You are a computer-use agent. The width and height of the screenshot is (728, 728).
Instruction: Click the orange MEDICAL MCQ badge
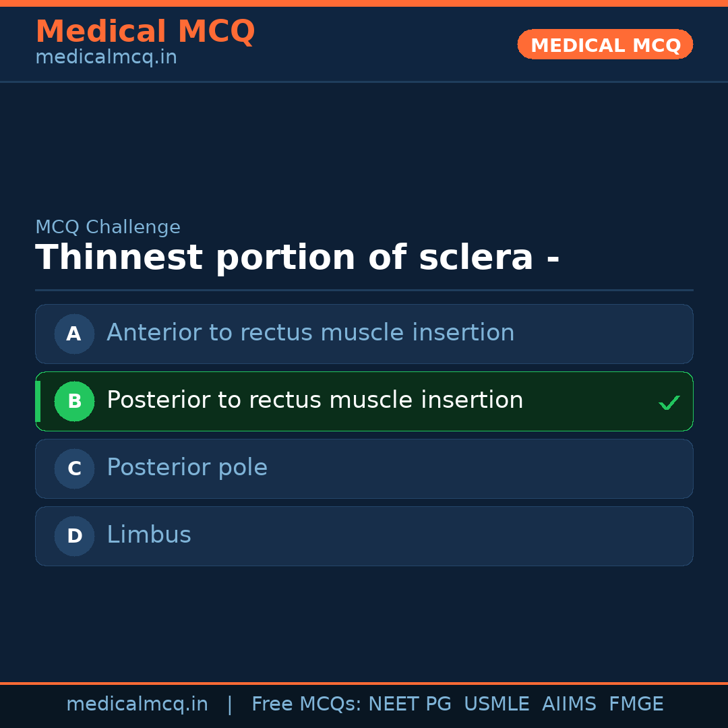(605, 44)
